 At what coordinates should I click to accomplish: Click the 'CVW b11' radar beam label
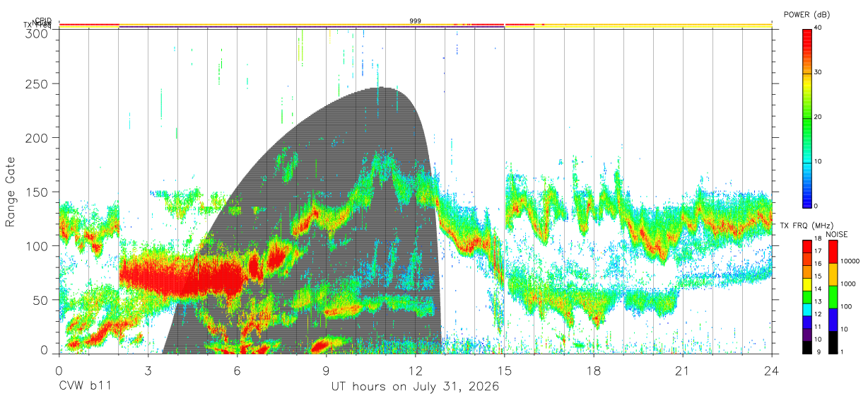(85, 387)
